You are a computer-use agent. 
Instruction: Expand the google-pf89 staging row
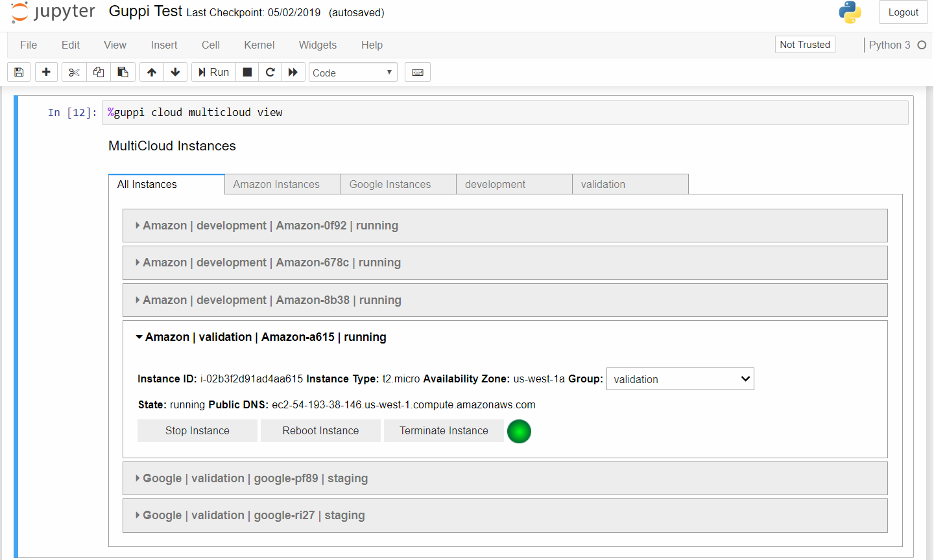point(505,478)
